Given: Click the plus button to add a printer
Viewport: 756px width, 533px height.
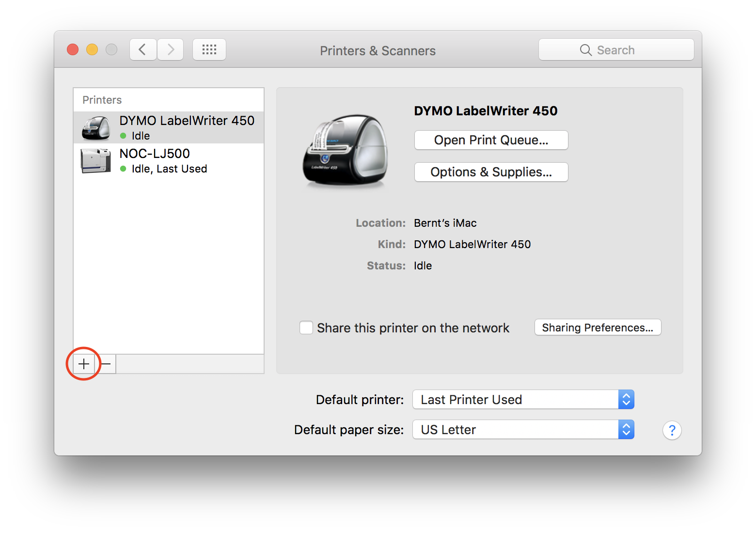Looking at the screenshot, I should point(84,364).
